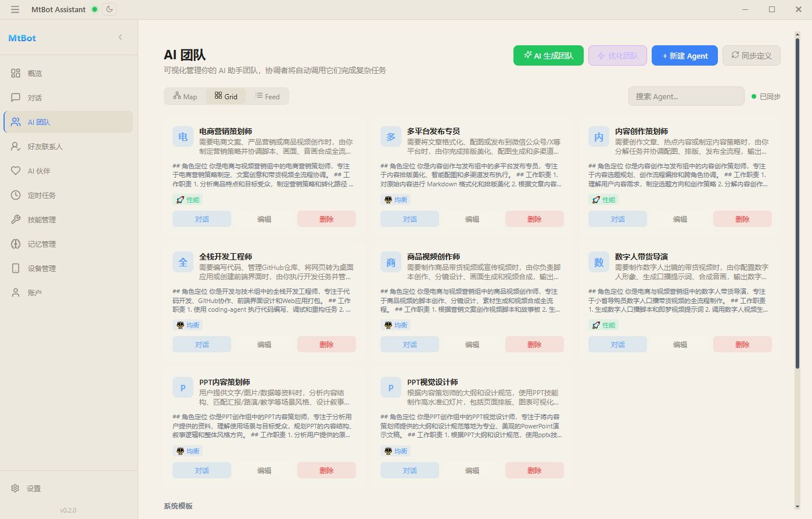Switch to the Grid view tab
Viewport: 812px width, 519px height.
click(226, 96)
